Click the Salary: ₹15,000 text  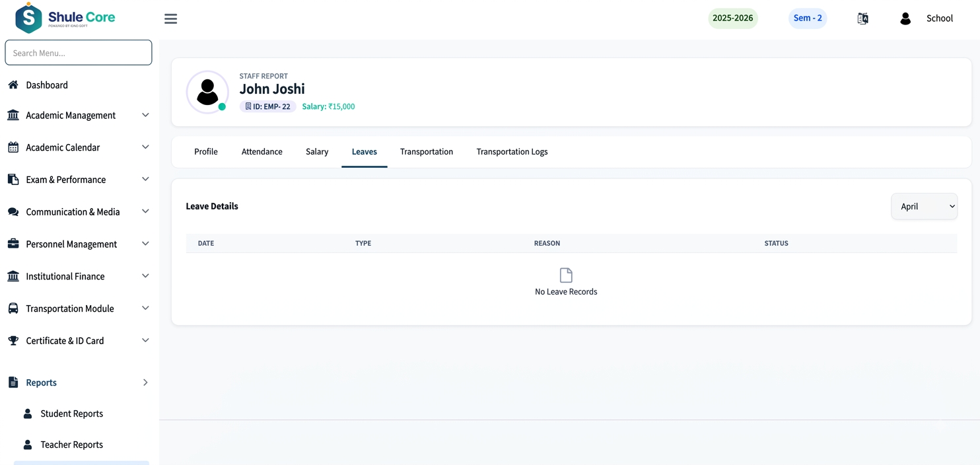[329, 106]
